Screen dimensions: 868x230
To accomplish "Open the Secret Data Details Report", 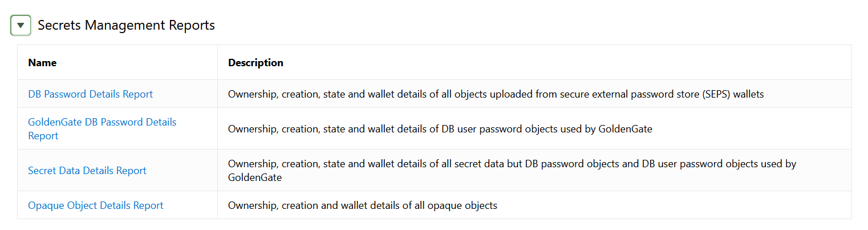I will (x=87, y=171).
